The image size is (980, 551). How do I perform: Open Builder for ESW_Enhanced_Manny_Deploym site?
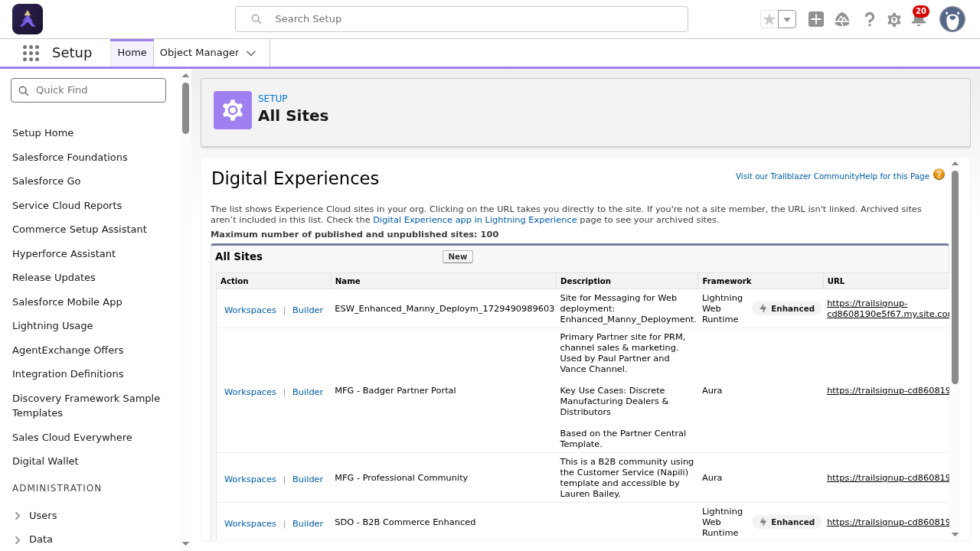(x=308, y=310)
